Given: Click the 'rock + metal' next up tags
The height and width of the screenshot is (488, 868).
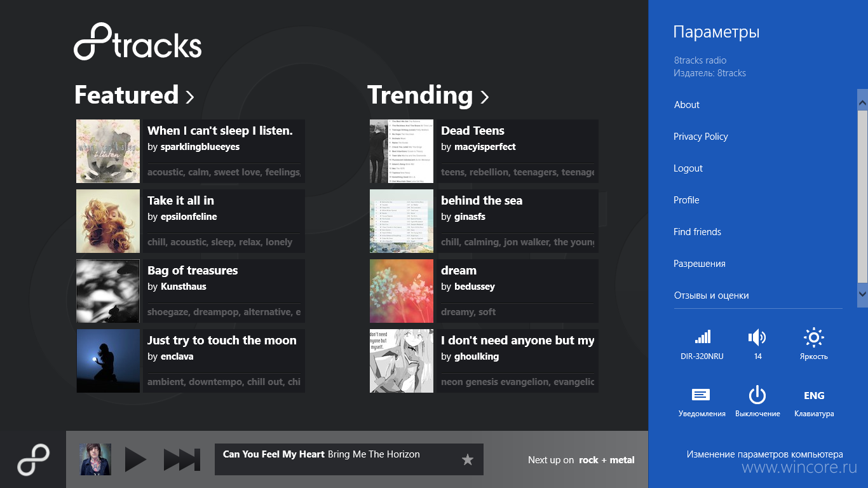Looking at the screenshot, I should (607, 460).
